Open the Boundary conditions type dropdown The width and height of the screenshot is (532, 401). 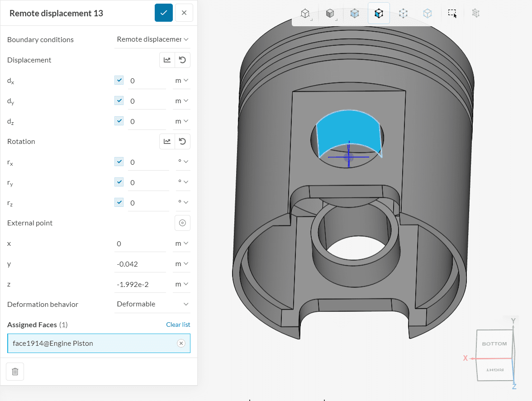152,40
